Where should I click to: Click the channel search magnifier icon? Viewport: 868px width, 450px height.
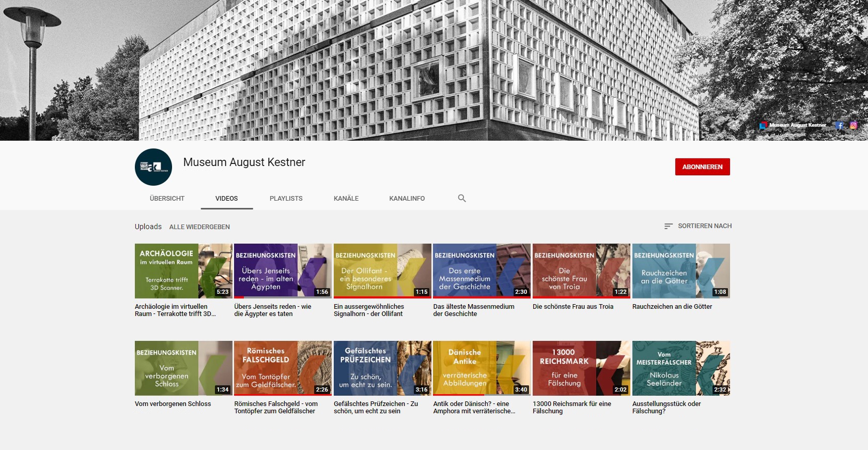pos(462,198)
